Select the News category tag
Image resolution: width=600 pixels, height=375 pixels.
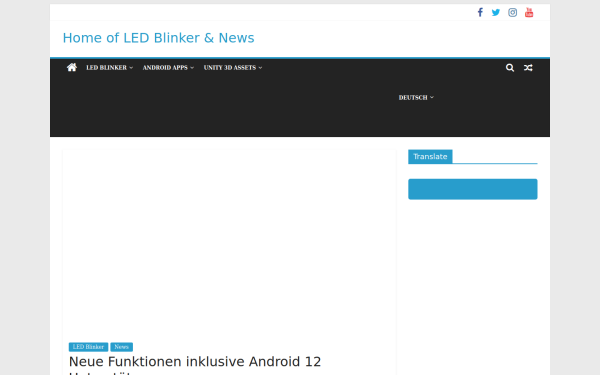click(122, 347)
